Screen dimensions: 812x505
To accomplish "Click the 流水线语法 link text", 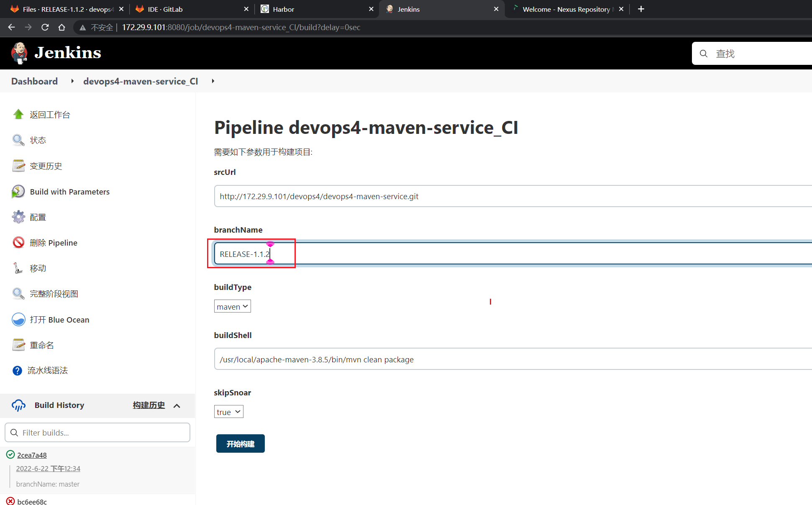I will pos(48,370).
